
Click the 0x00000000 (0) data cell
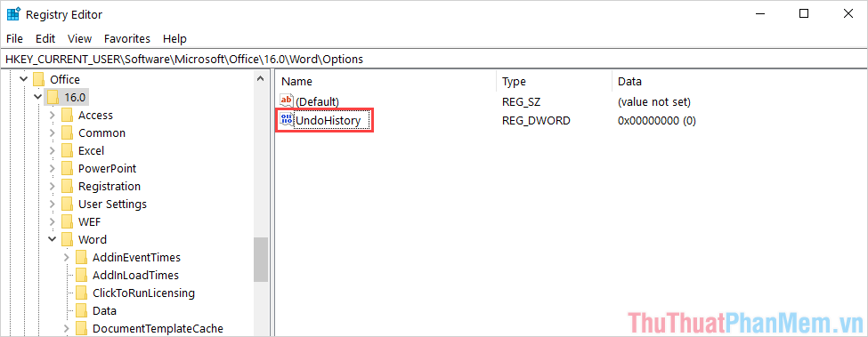pyautogui.click(x=656, y=120)
